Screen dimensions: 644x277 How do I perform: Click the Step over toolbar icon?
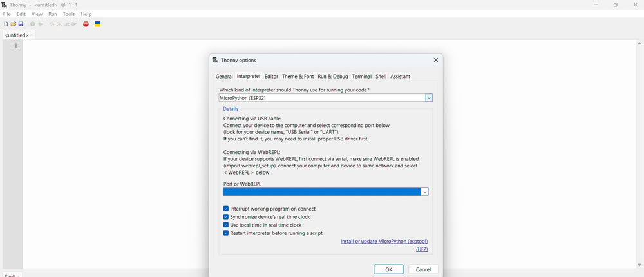coord(52,24)
